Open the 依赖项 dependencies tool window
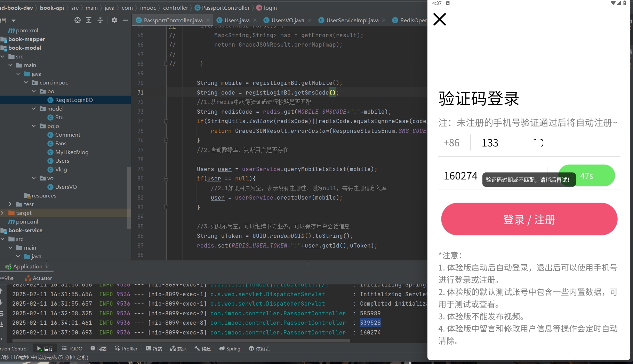 (259, 348)
